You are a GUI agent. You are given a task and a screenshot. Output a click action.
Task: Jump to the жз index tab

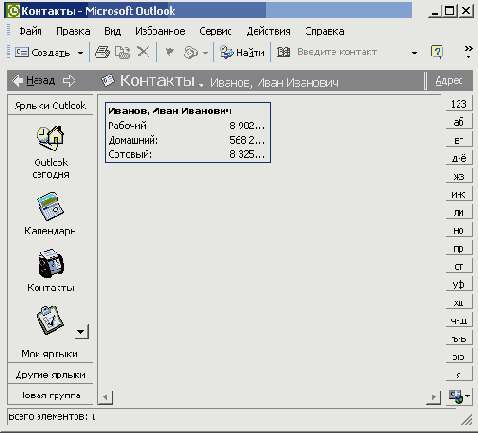[459, 176]
